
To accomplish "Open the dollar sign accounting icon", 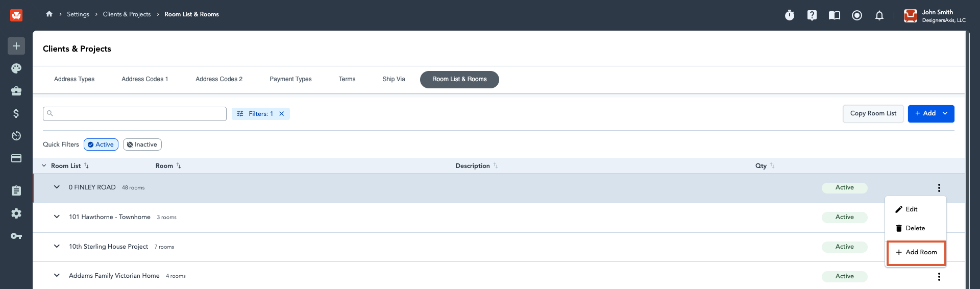I will pyautogui.click(x=16, y=113).
